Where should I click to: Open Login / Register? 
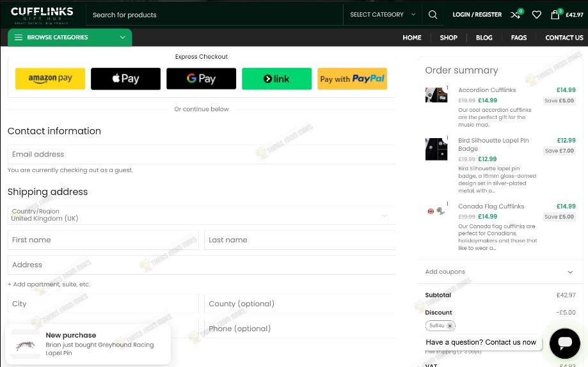pos(477,15)
